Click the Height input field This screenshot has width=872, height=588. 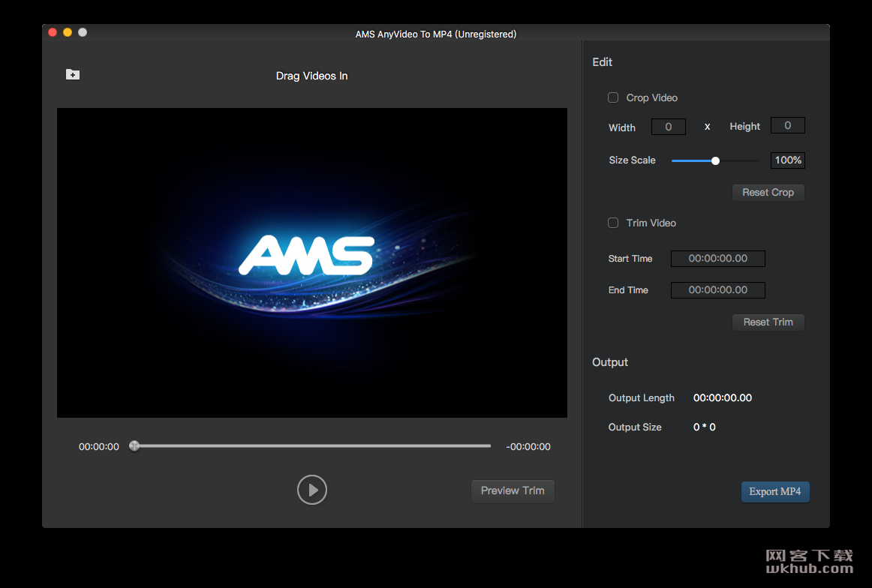pyautogui.click(x=787, y=125)
